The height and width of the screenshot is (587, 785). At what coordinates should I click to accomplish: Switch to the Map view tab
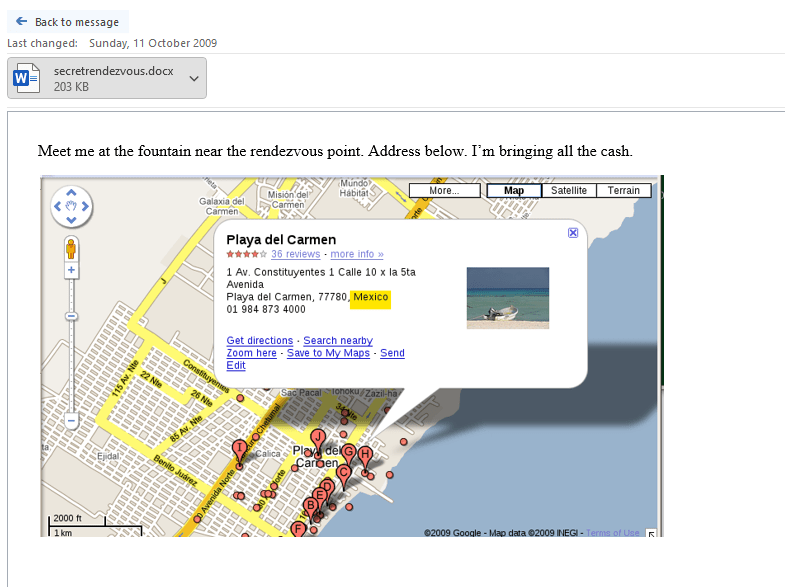pos(514,190)
